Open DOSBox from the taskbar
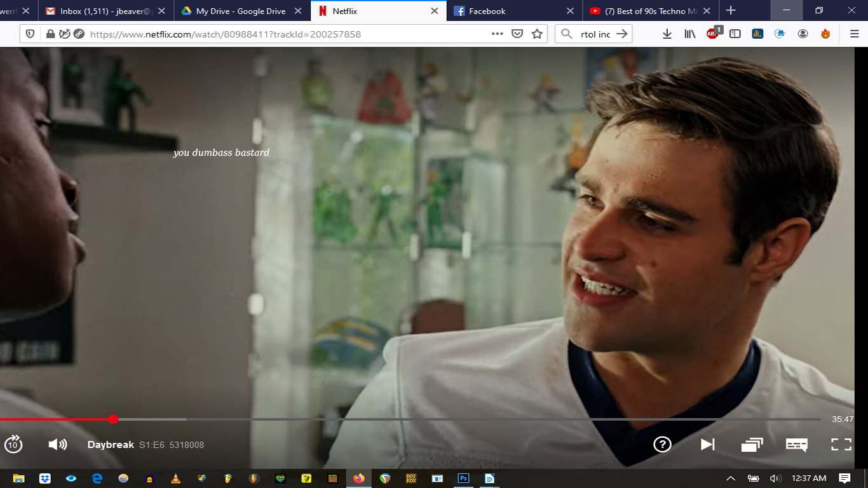 tap(411, 478)
